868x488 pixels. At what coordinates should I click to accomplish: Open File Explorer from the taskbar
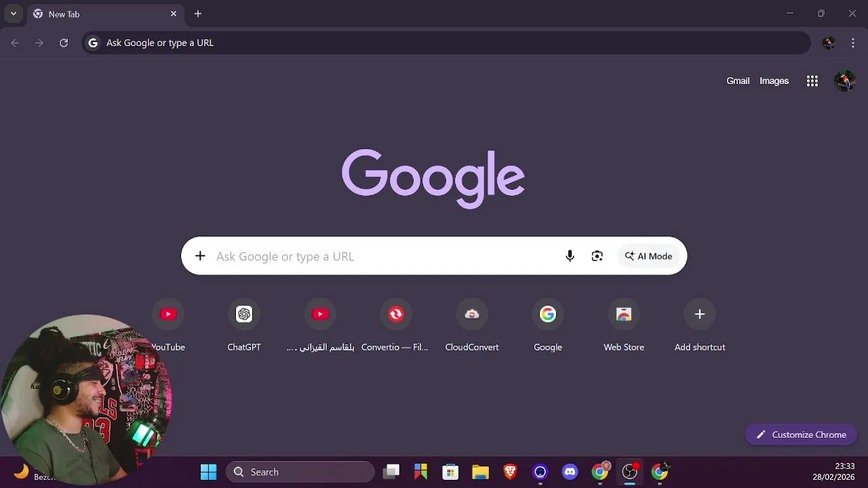(x=480, y=472)
